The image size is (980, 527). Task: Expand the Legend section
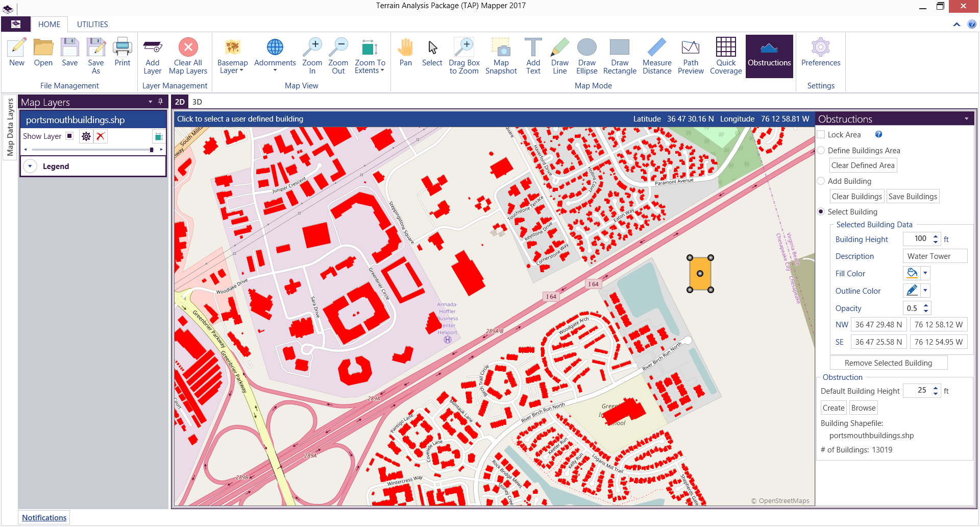point(30,166)
